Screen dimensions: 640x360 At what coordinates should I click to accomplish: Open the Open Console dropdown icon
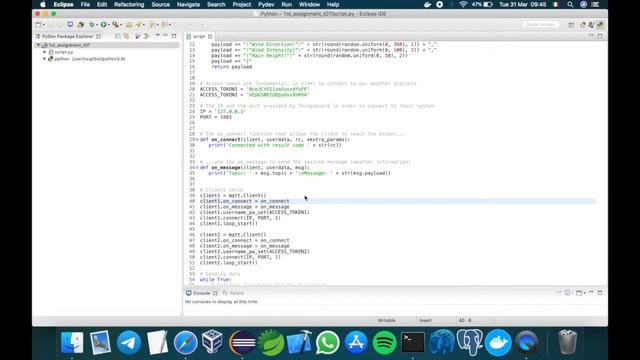580,293
